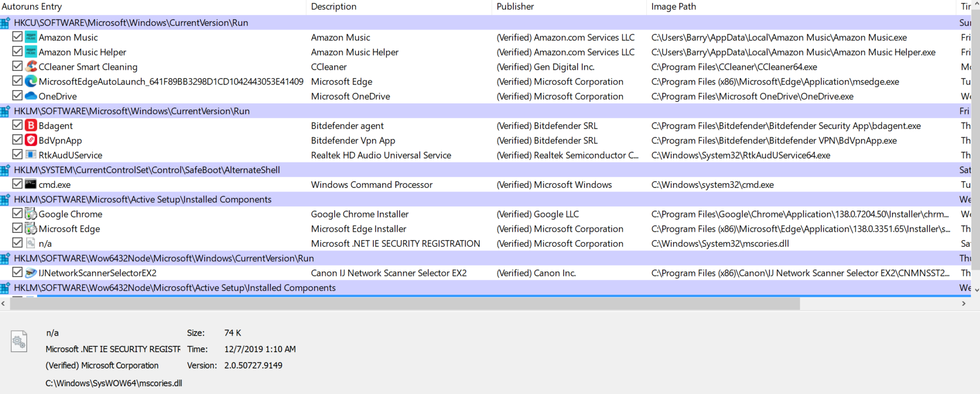
Task: Click registry icon of SafeBoot AlternateShell key
Action: pos(5,170)
